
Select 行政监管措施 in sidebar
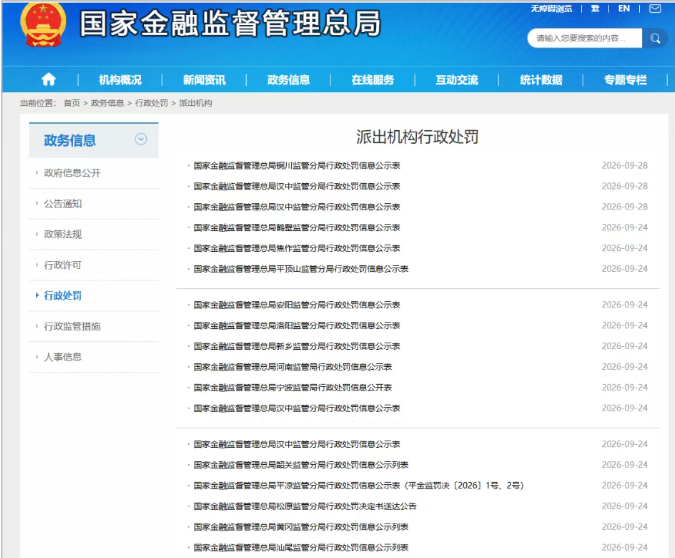[72, 326]
